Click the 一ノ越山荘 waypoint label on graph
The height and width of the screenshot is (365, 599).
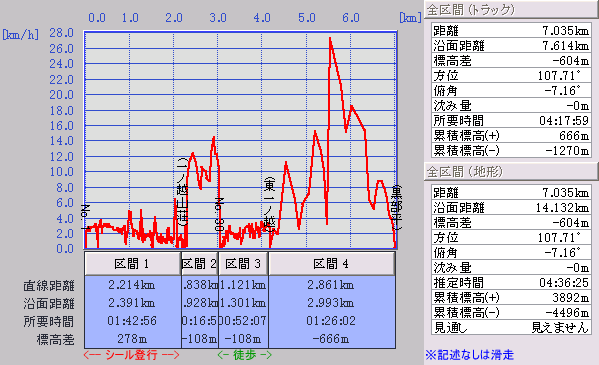click(182, 191)
